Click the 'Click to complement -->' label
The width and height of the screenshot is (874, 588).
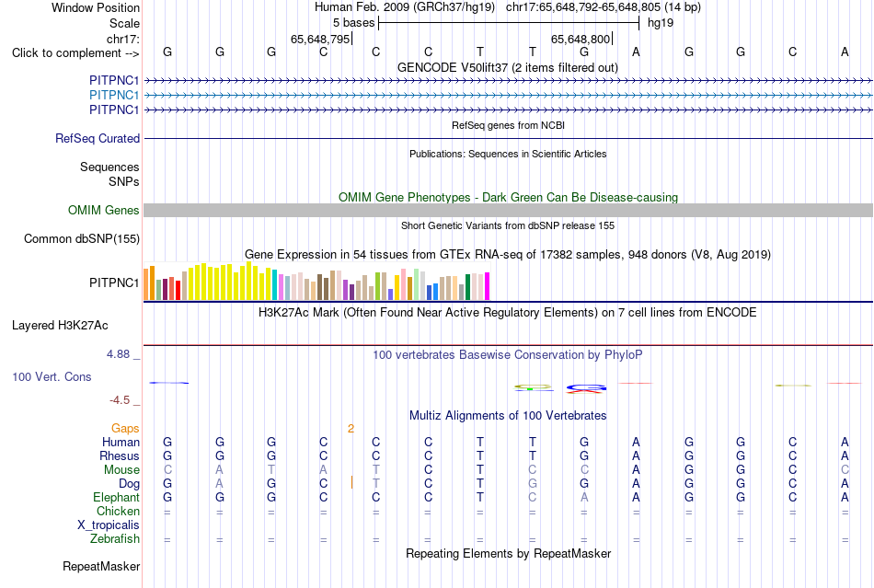75,53
